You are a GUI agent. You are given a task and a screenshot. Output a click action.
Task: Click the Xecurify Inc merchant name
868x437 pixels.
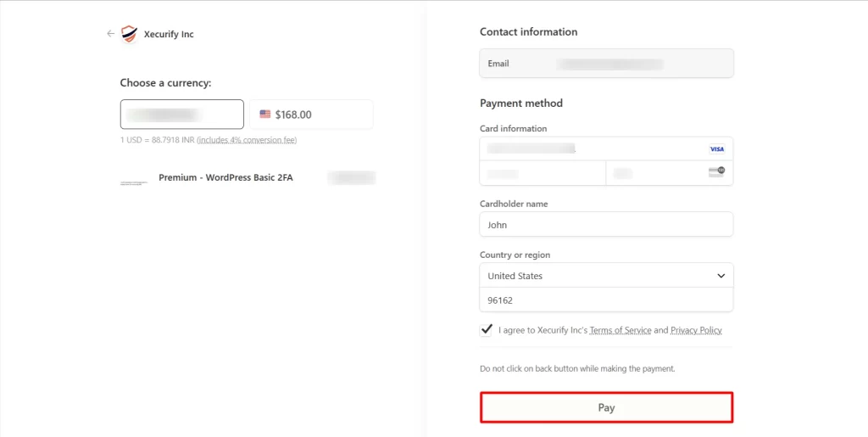coord(169,35)
